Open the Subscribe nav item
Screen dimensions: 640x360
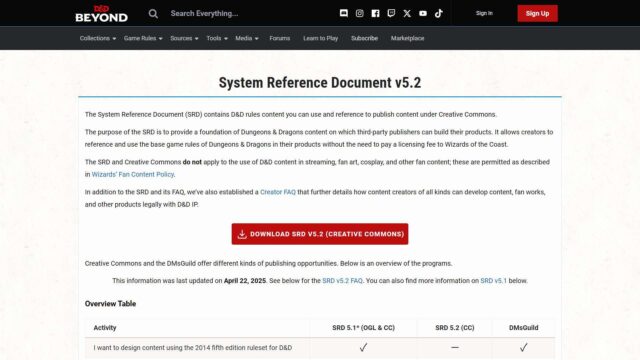click(364, 38)
